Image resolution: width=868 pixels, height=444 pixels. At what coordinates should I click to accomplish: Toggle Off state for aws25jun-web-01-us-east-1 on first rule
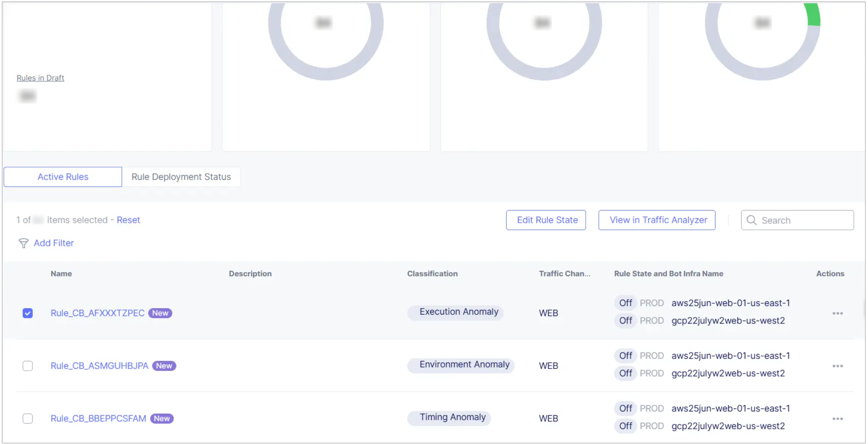tap(625, 303)
